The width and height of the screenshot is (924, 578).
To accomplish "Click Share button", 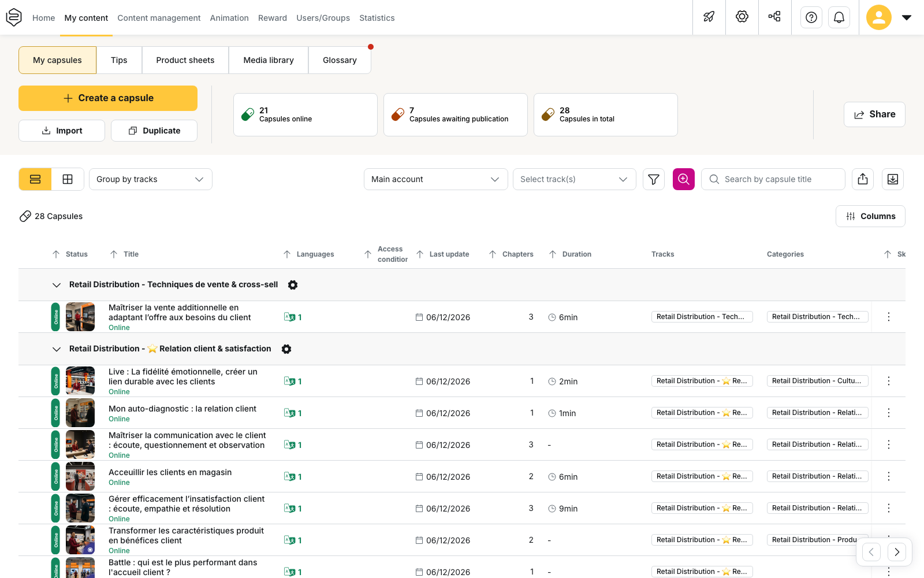I will coord(874,114).
